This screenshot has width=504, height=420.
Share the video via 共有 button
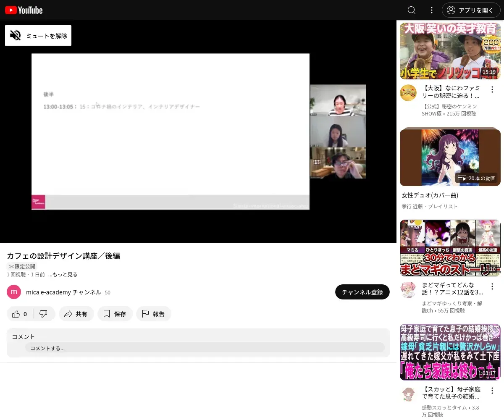pos(76,314)
